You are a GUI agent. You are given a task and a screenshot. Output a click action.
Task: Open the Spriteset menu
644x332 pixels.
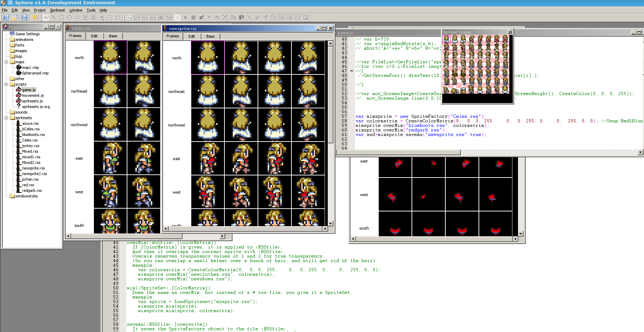click(x=57, y=10)
